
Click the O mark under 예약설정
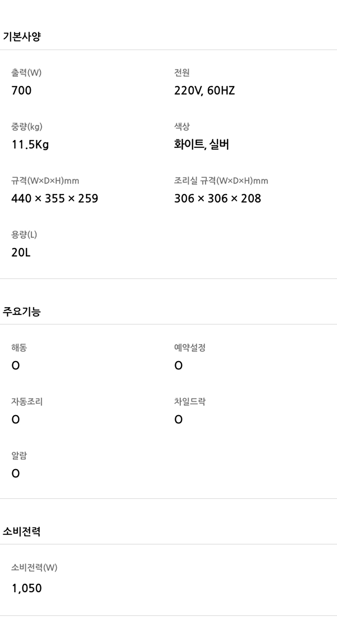pyautogui.click(x=179, y=365)
